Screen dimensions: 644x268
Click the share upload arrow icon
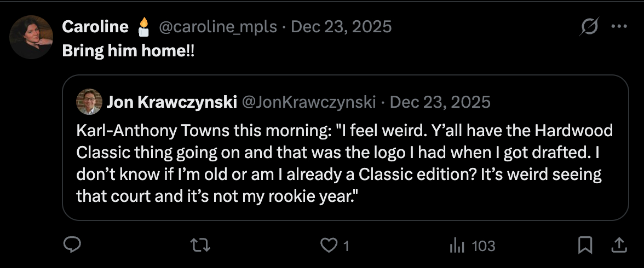(619, 246)
